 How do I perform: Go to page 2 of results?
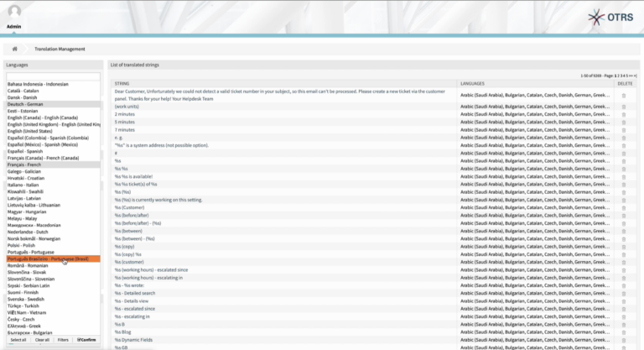pos(618,76)
